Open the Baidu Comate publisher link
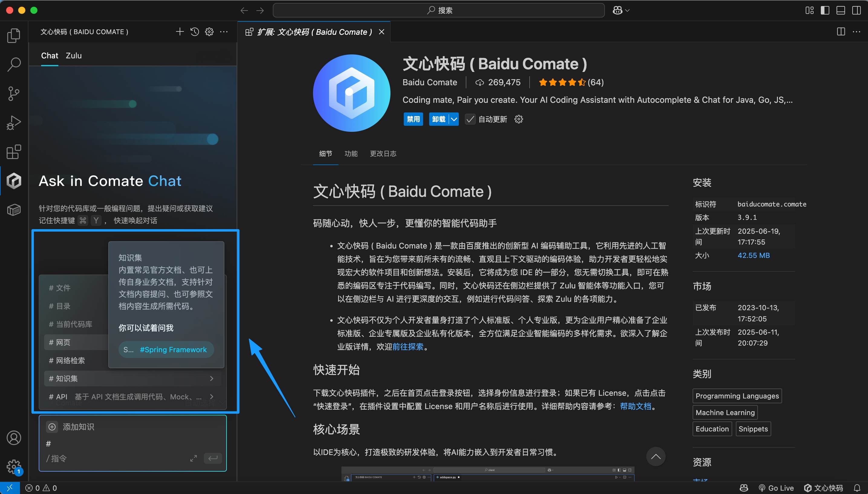The width and height of the screenshot is (868, 494). click(x=429, y=83)
